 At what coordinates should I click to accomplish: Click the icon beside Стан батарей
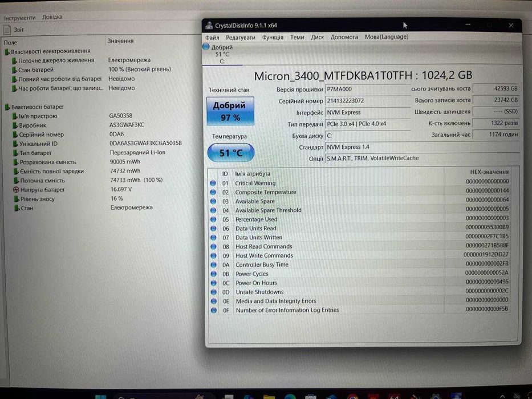14,70
